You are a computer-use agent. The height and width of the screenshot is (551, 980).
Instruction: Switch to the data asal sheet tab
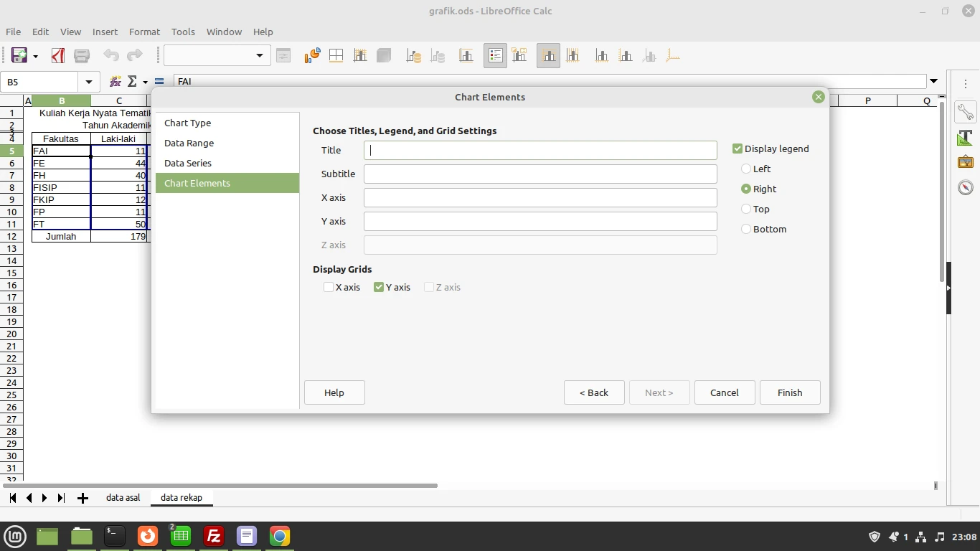(123, 497)
